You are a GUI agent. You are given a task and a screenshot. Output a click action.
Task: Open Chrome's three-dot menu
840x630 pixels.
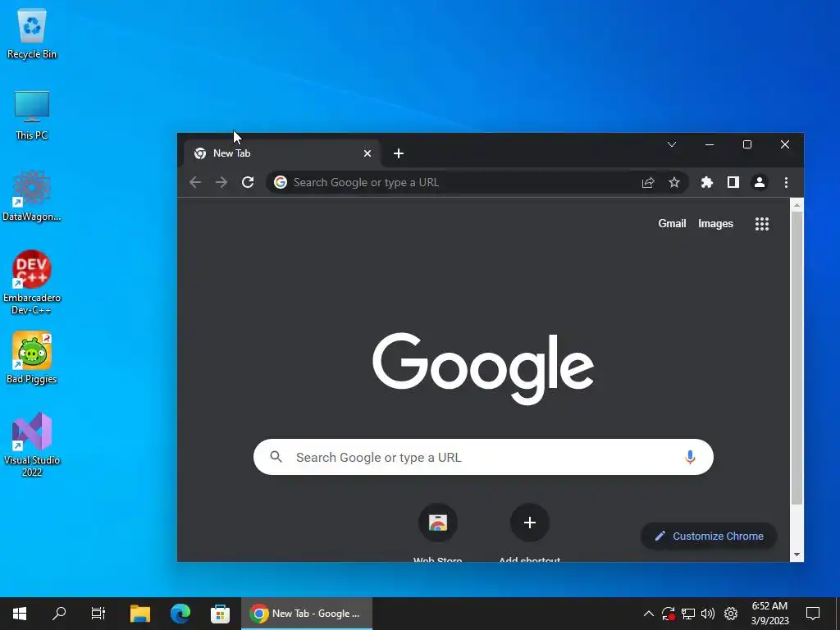click(x=786, y=182)
